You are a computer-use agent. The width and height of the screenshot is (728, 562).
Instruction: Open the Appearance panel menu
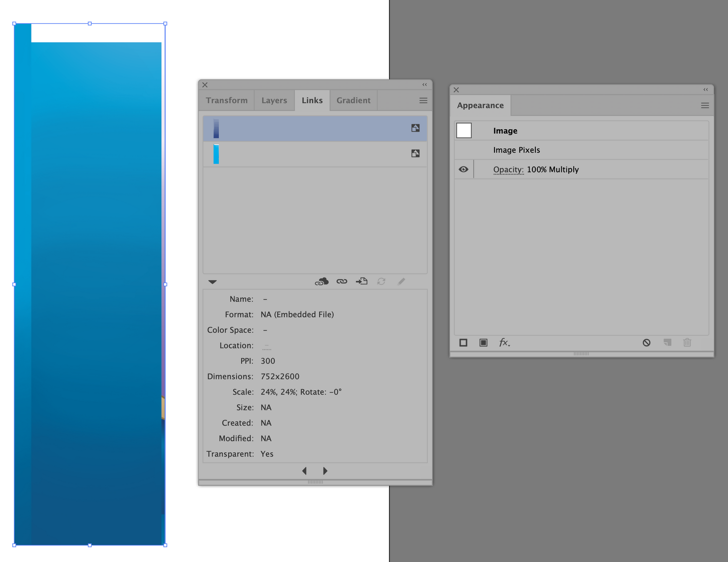[705, 105]
